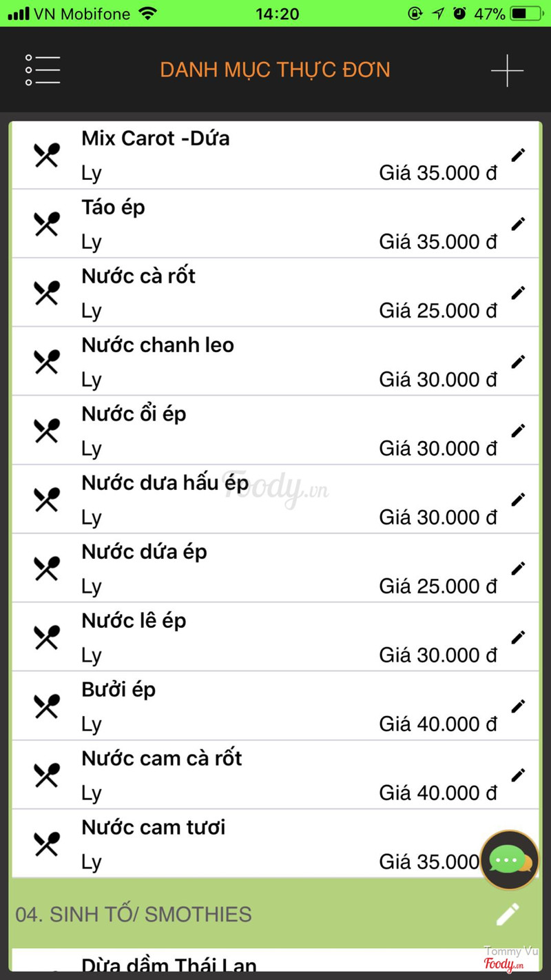Viewport: 551px width, 980px height.
Task: Open the Nước dứa ép menu item
Action: (144, 552)
